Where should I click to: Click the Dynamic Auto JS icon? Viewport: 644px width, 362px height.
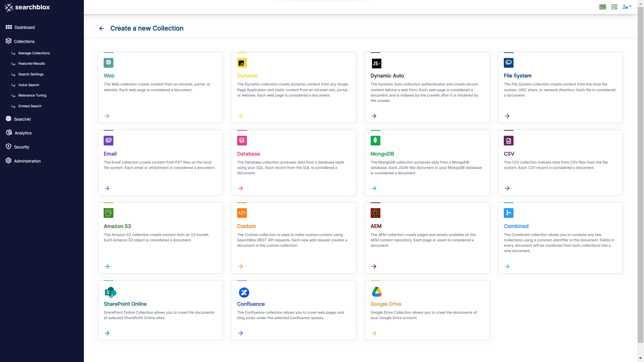click(x=376, y=63)
